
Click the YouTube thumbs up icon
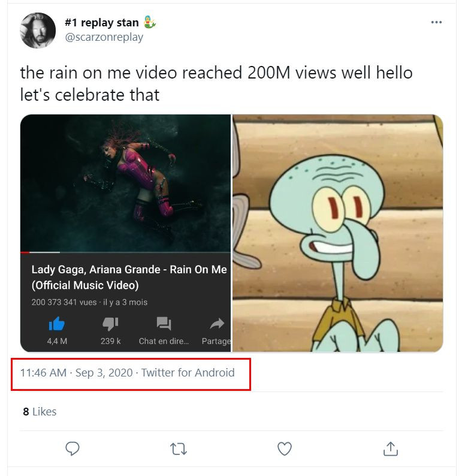(x=56, y=324)
